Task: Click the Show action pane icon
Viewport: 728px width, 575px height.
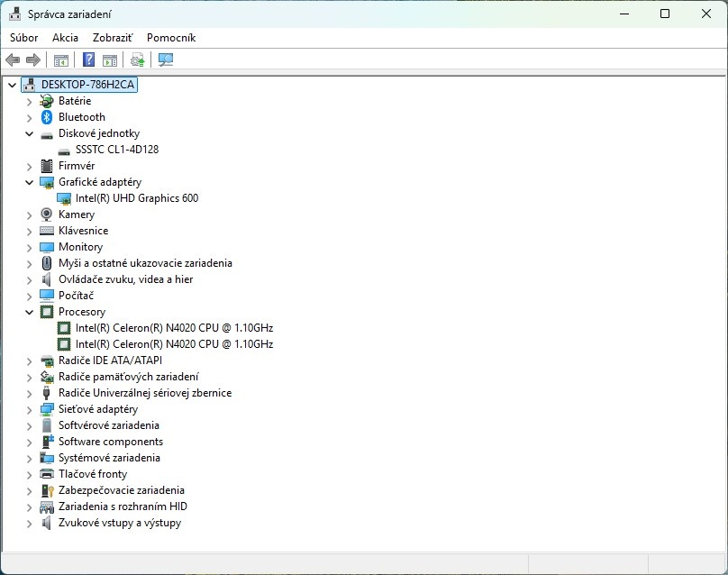Action: coord(109,59)
